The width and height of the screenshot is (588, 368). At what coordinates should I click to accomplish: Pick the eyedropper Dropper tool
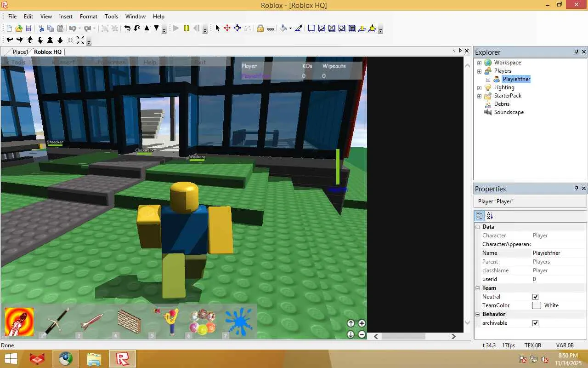click(299, 29)
